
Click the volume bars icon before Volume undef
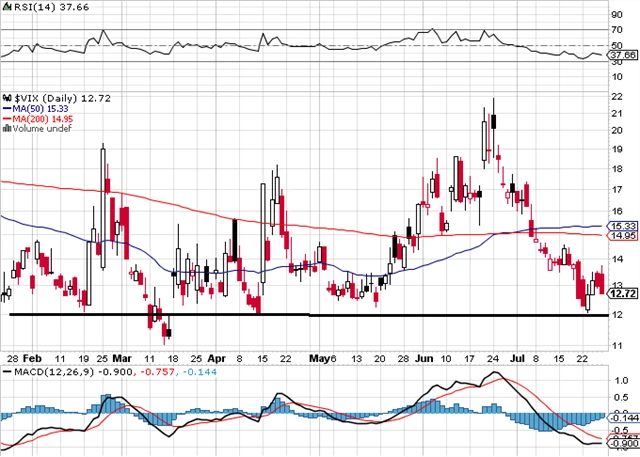pos(7,129)
